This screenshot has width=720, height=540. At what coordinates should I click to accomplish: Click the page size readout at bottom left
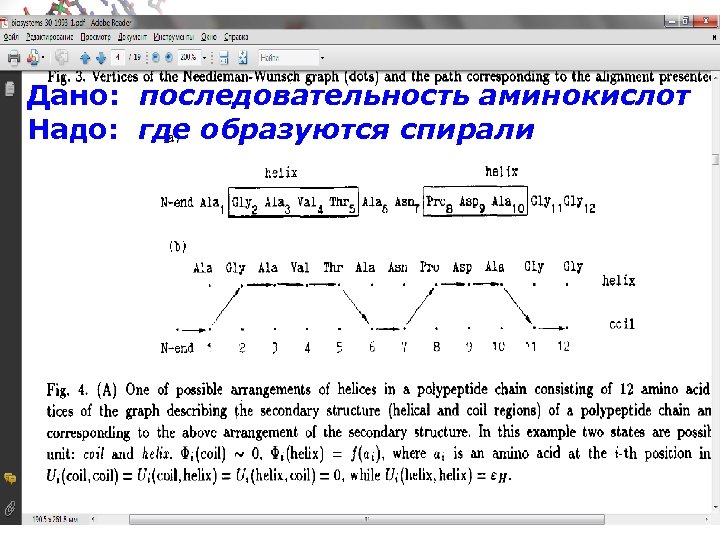point(55,519)
